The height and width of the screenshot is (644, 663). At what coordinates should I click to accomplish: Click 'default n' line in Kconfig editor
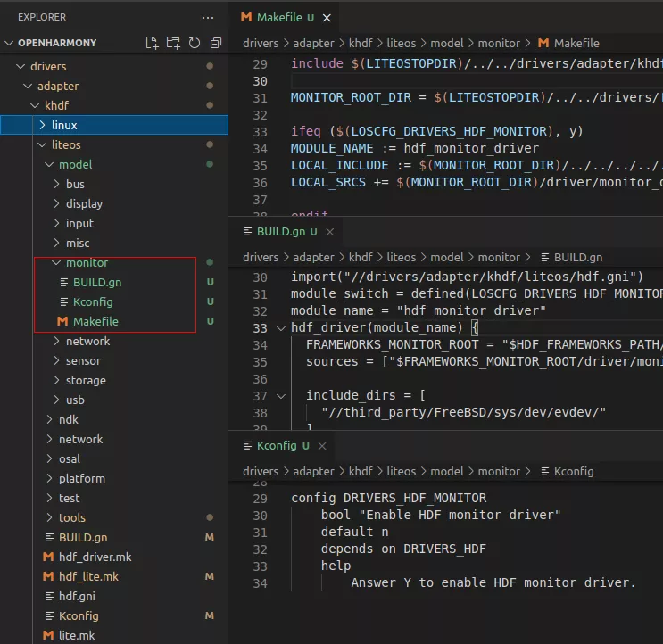354,532
